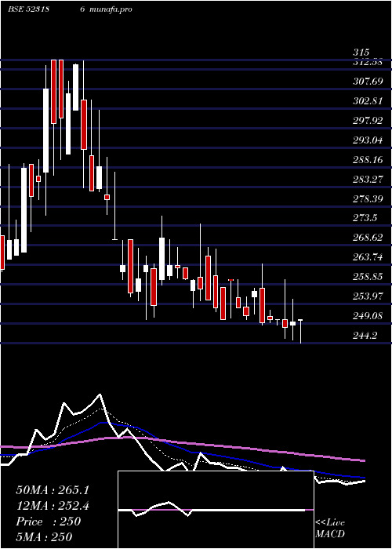Click the BSE symbol code at top

[x=28, y=9]
